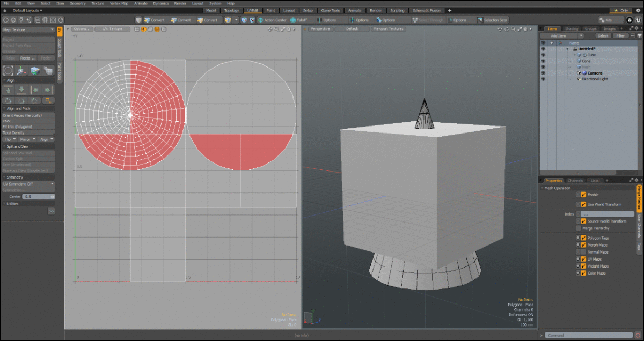Click the UV viewport zoom magnifier icon

tap(277, 29)
